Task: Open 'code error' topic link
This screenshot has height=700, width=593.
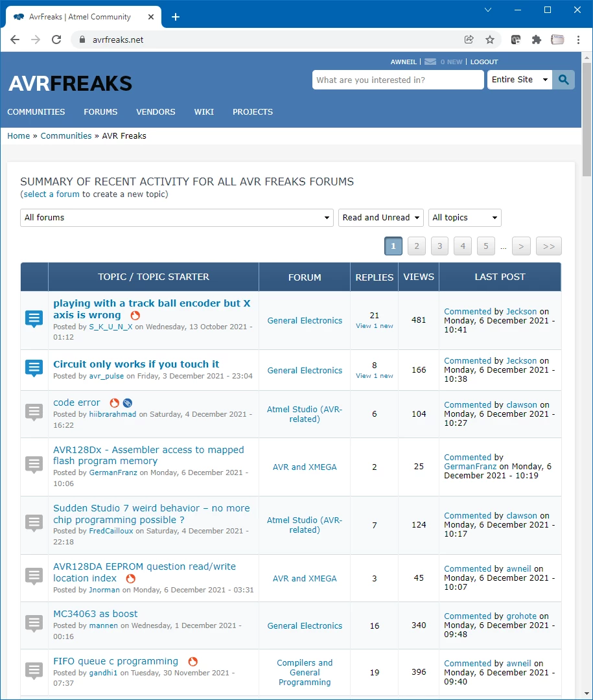Action: [x=77, y=402]
